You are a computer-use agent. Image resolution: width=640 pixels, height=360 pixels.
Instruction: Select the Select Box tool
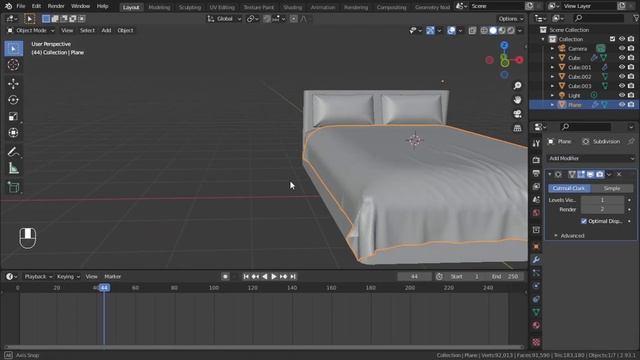pyautogui.click(x=13, y=49)
